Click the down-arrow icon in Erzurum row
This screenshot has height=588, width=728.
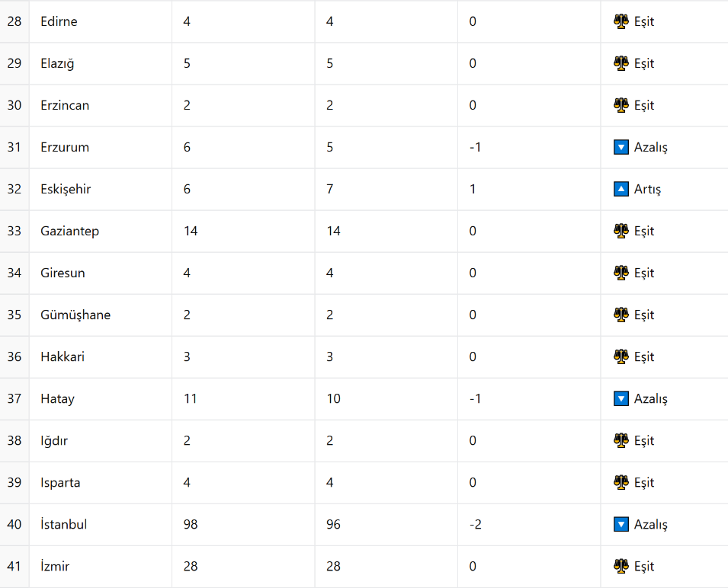pos(621,147)
